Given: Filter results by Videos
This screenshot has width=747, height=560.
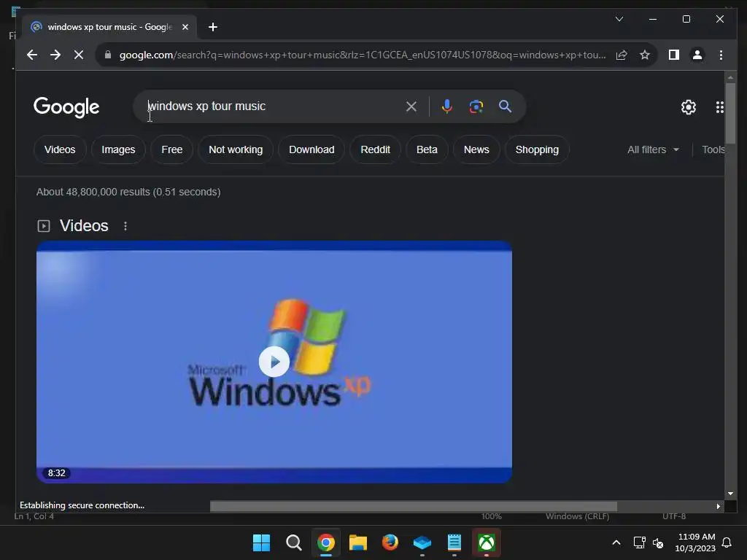Looking at the screenshot, I should point(60,149).
